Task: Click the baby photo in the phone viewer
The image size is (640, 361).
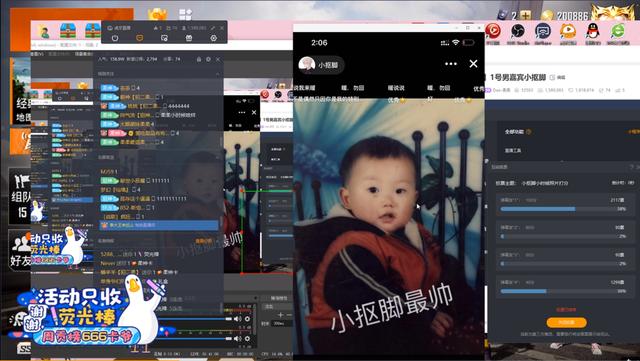Action: (389, 227)
